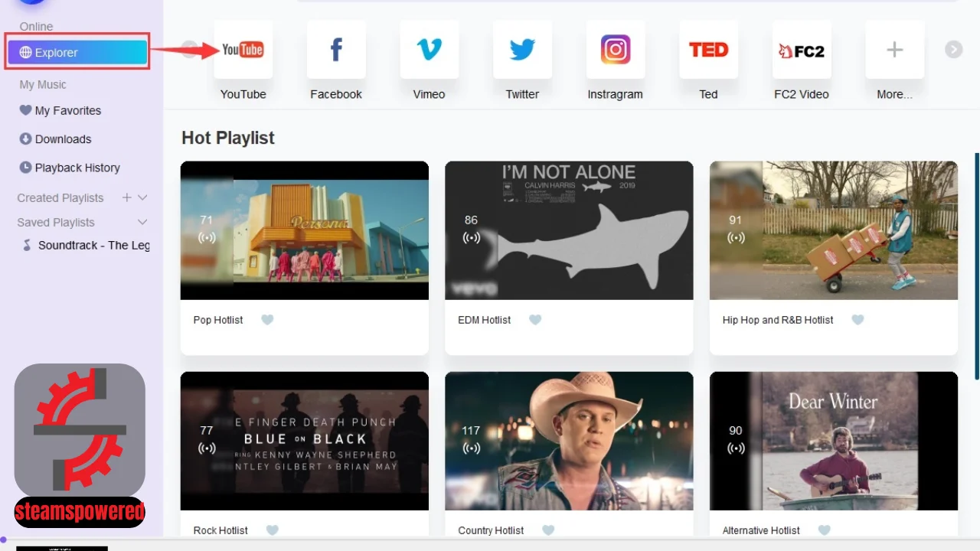Click the 71 tracks broadcast icon on Pop
Screen dimensions: 980x551
[207, 237]
